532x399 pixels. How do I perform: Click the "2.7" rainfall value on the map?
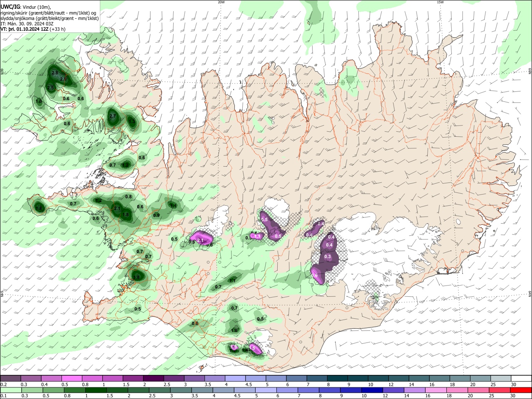pyautogui.click(x=112, y=116)
